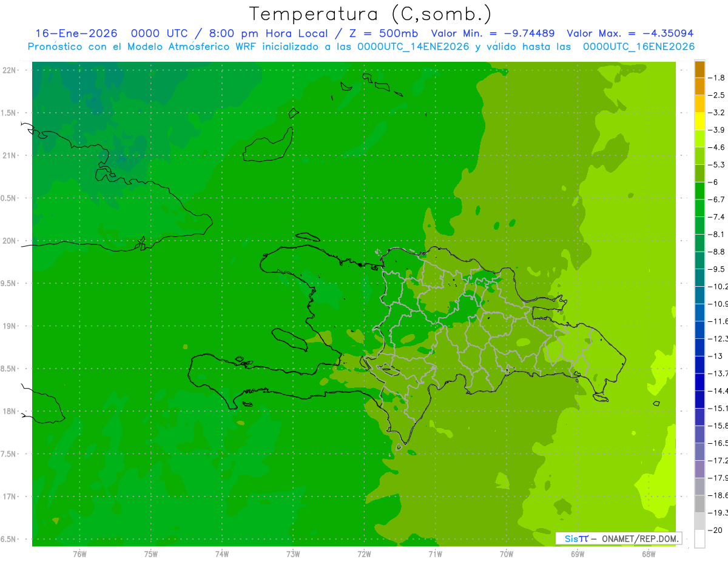
Task: Click the 'Temperatura (C,somb.)' map title
Action: tap(369, 13)
